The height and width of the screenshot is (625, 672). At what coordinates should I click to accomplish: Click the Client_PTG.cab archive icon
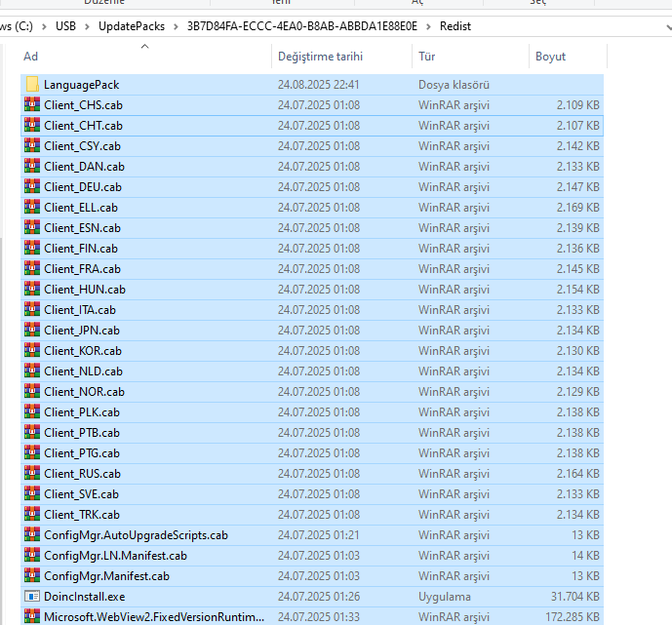(32, 452)
